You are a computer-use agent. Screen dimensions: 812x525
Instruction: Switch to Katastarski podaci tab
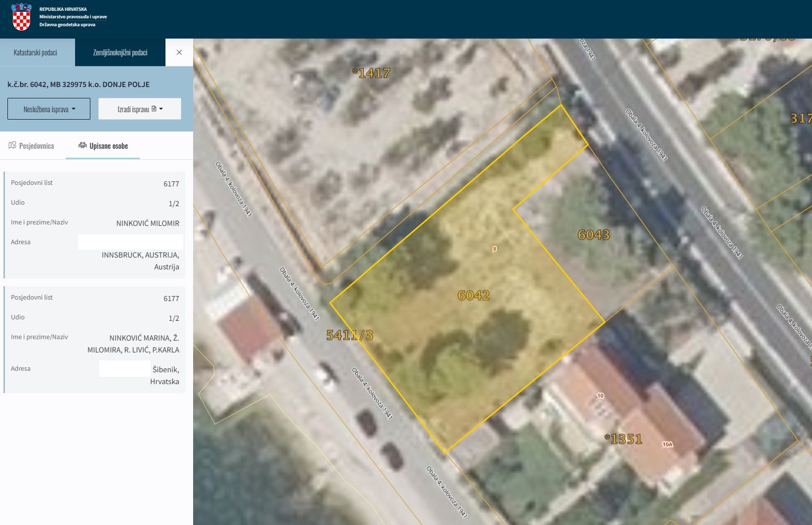point(36,52)
